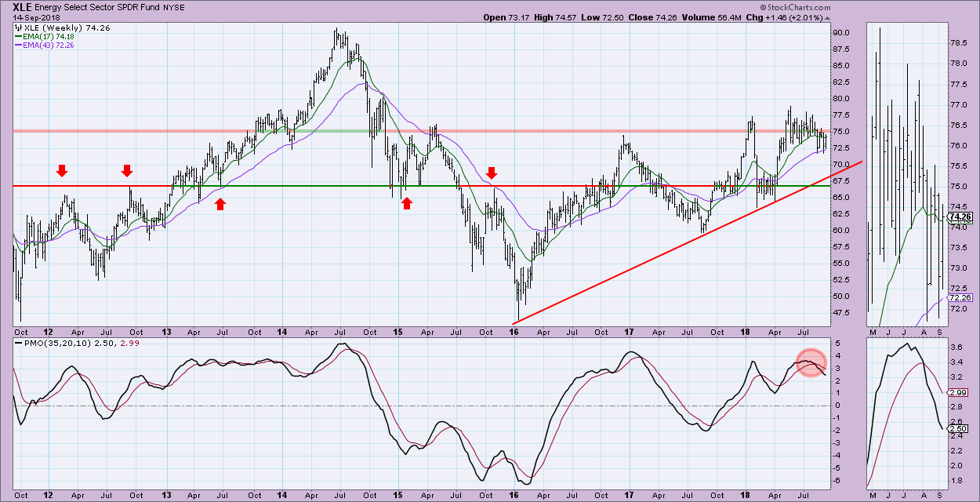Click the red up arrow in early 2015
Image resolution: width=980 pixels, height=502 pixels.
pos(407,204)
